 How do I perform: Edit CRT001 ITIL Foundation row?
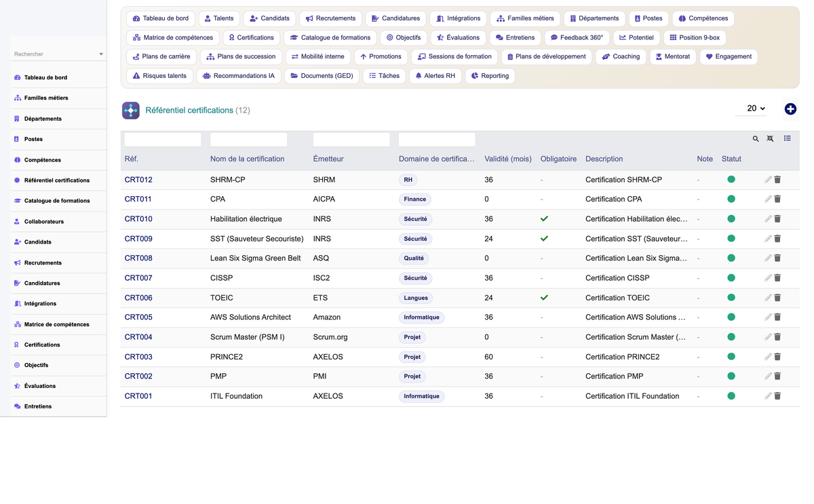click(x=768, y=396)
